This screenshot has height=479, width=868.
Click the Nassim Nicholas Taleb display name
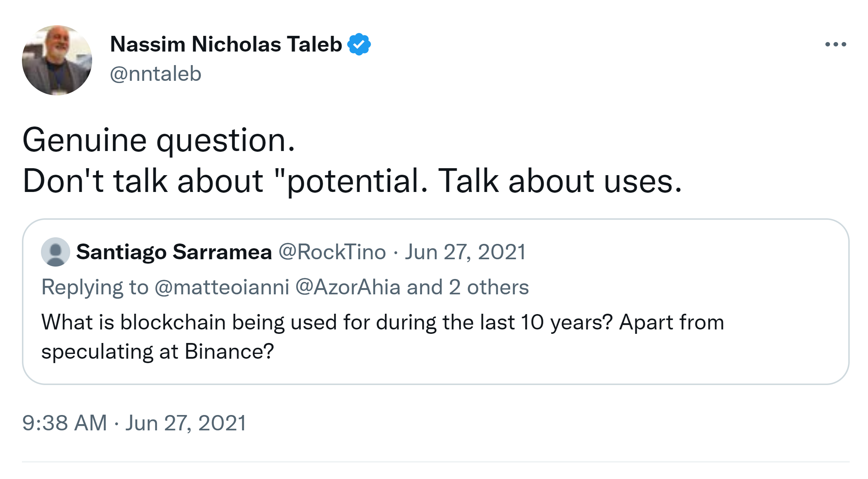(x=226, y=44)
